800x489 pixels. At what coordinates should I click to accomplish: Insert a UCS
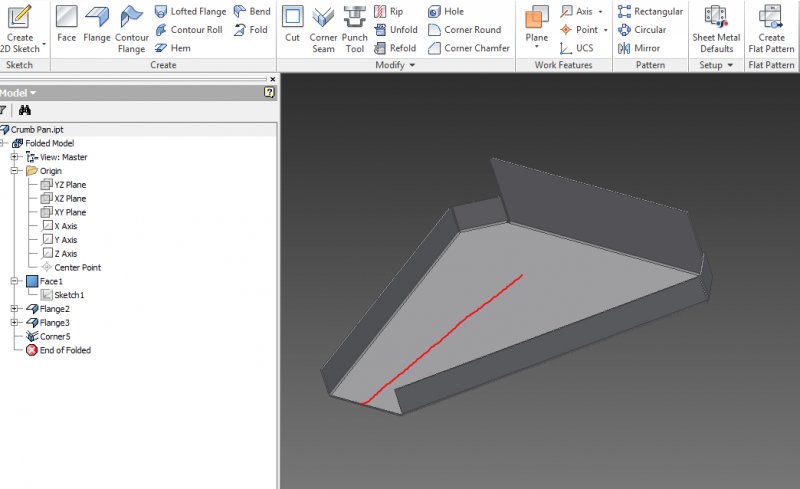[577, 48]
